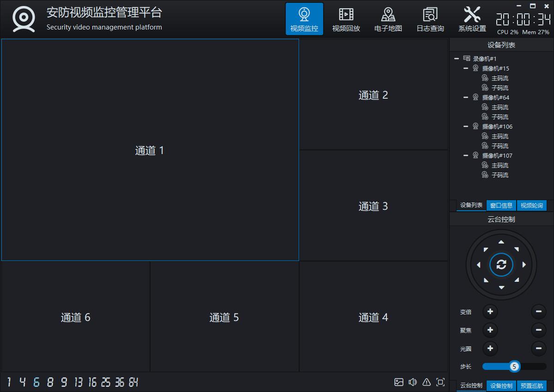Toggle fullscreen with the bottom-right frame icon
This screenshot has height=392, width=554.
[x=440, y=382]
